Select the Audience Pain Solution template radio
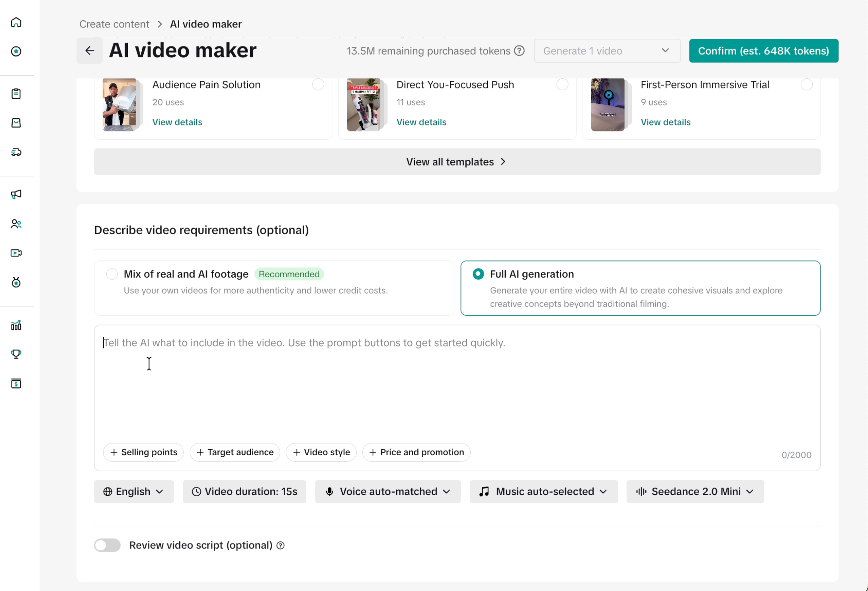 [318, 84]
